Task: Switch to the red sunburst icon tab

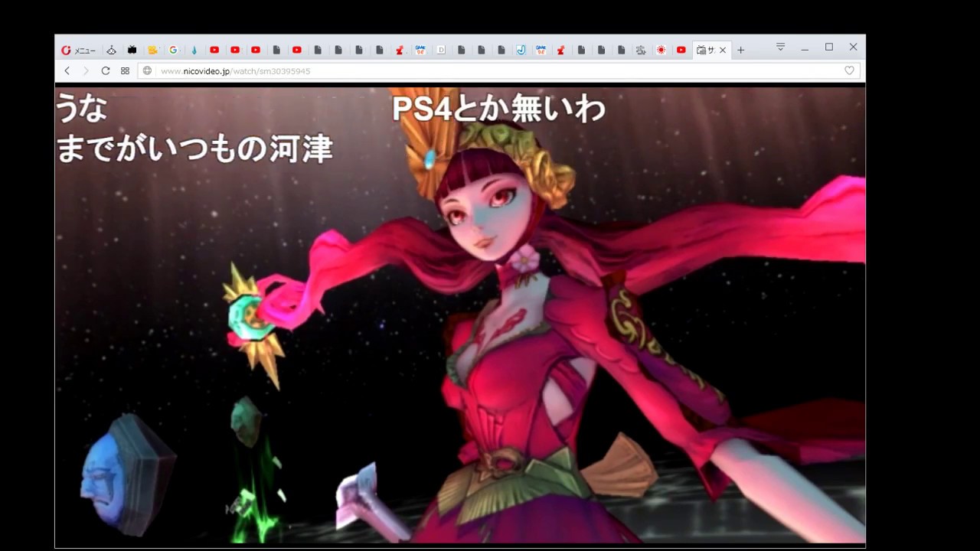Action: 661,50
